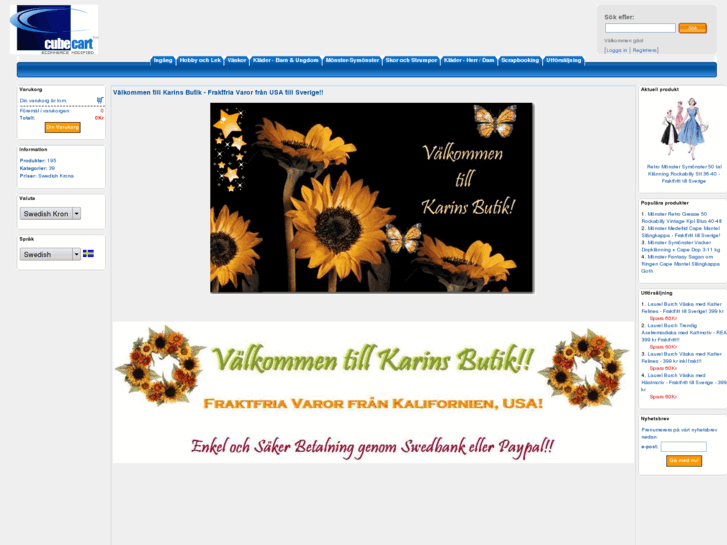Open Mönster Symönster Vacker Dopklänning link

pyautogui.click(x=681, y=246)
